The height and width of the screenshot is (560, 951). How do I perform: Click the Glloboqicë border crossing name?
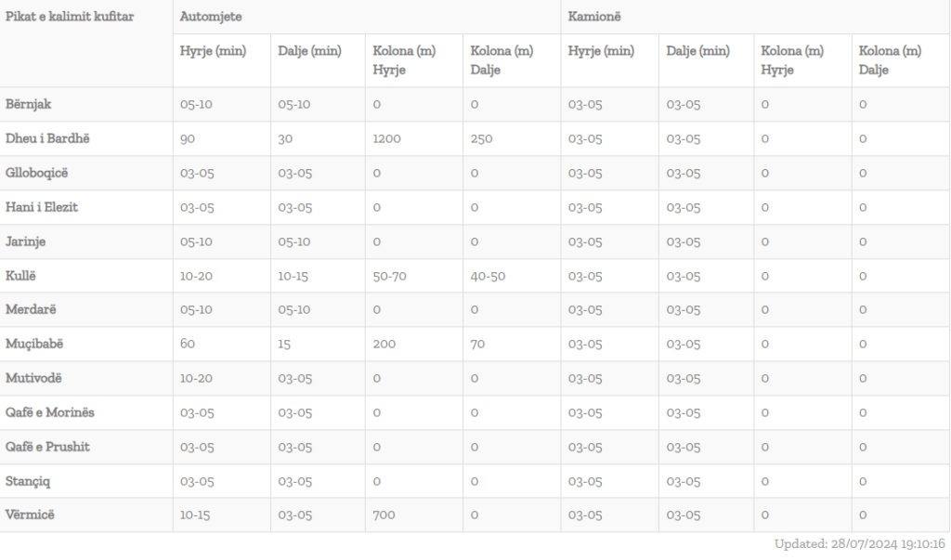coord(36,173)
